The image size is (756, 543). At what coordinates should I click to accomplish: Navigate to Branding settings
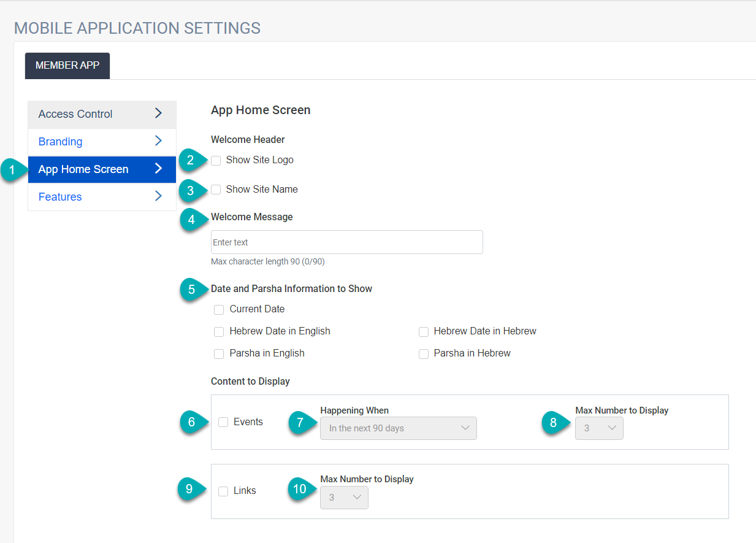click(x=59, y=142)
